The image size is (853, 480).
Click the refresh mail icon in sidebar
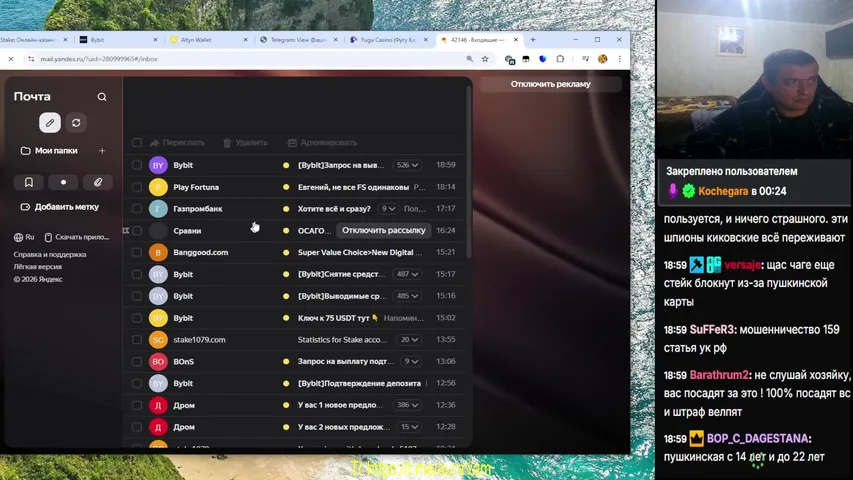(x=76, y=123)
